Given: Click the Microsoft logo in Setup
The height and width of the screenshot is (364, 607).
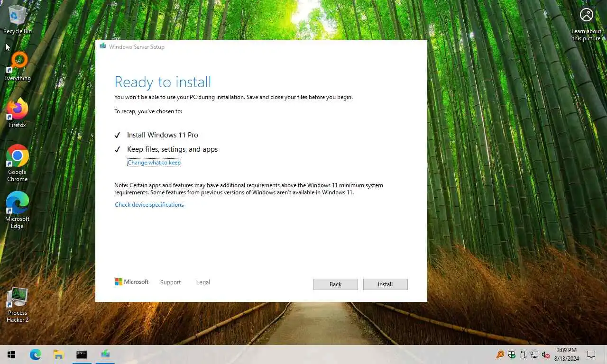Looking at the screenshot, I should [x=132, y=282].
